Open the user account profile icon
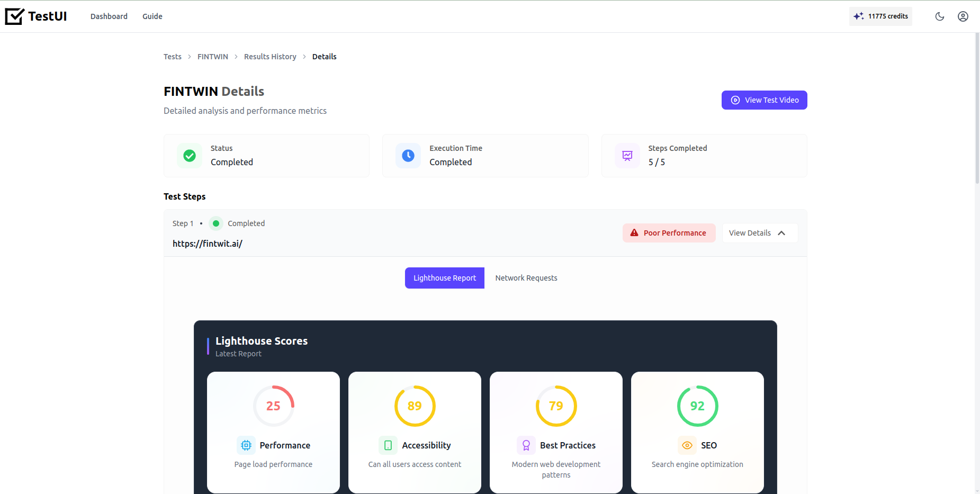The height and width of the screenshot is (494, 980). pos(963,16)
